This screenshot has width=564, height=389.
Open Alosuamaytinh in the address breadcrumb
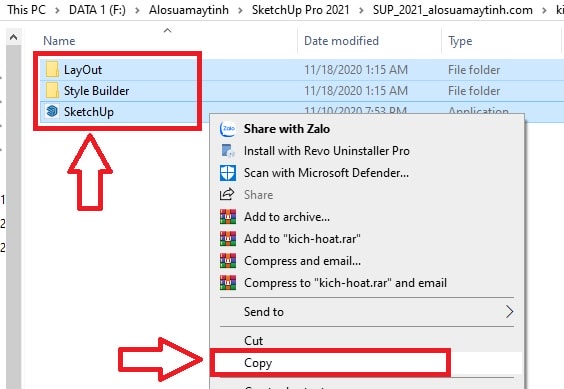[189, 10]
